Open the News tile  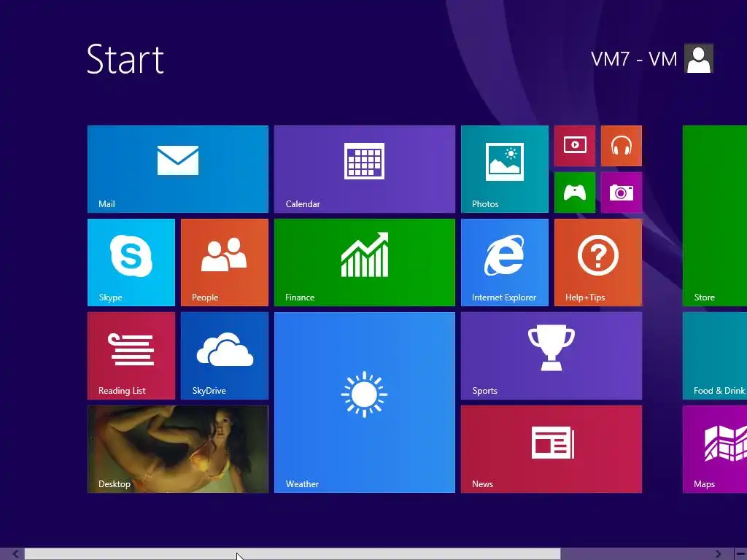point(551,449)
